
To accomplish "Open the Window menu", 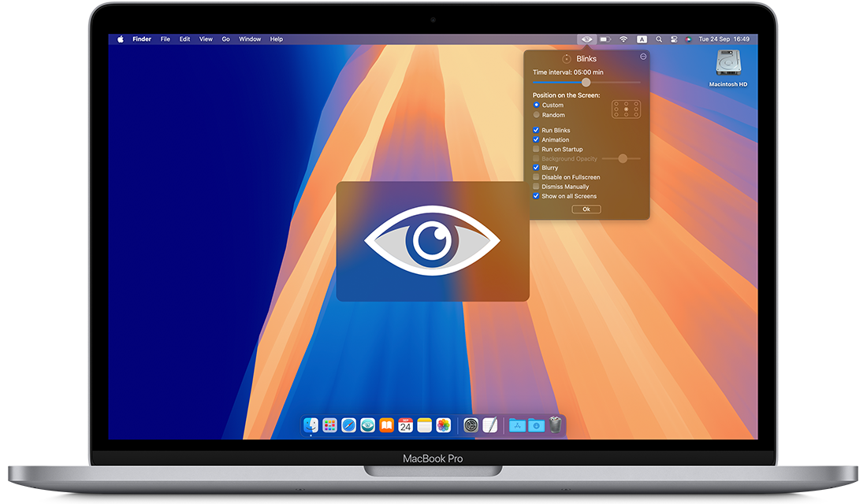I will [250, 39].
